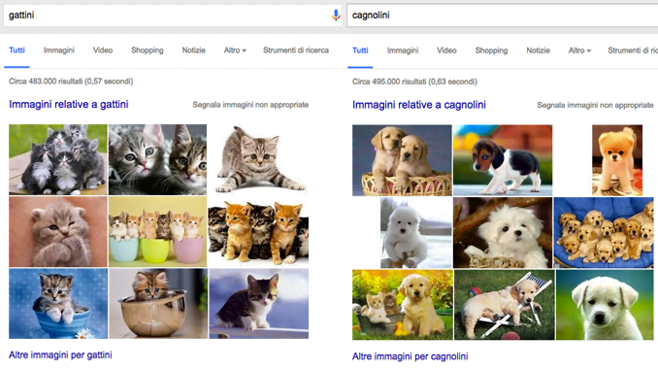Image resolution: width=658 pixels, height=368 pixels.
Task: Open Shopping tab in gattini search
Action: tap(147, 50)
